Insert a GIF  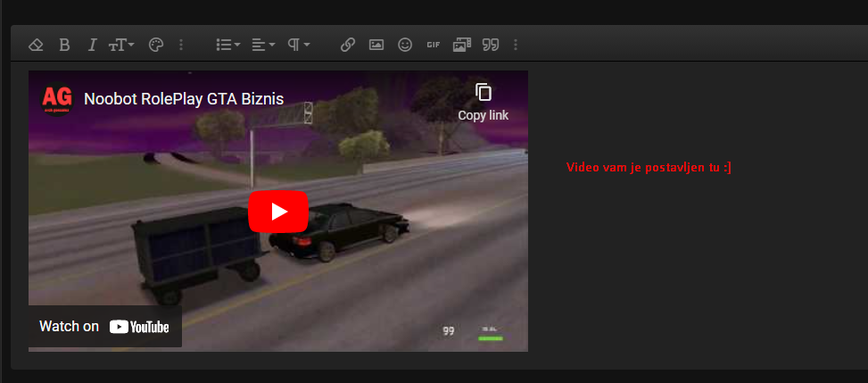(434, 45)
